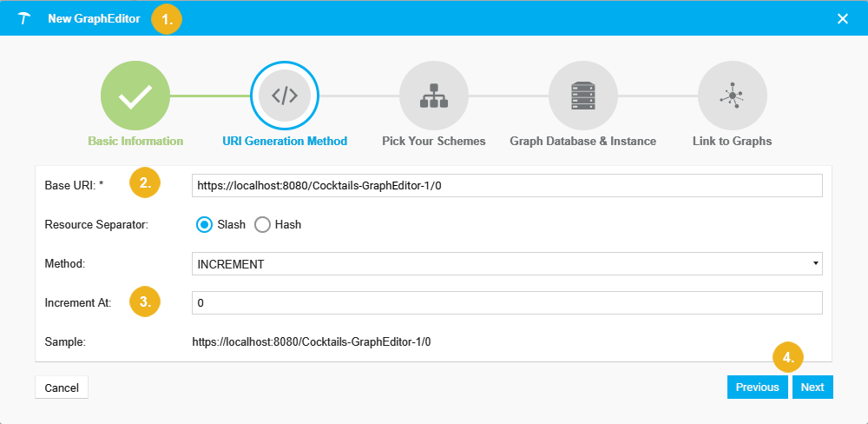Click the Link to Graphs step label
Viewport: 868px width, 424px height.
click(732, 141)
